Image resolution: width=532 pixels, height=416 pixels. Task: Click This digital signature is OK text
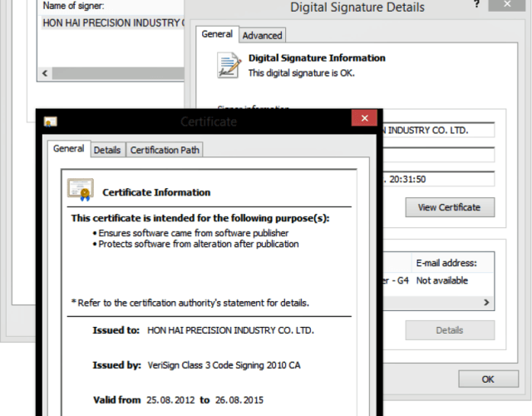[301, 73]
